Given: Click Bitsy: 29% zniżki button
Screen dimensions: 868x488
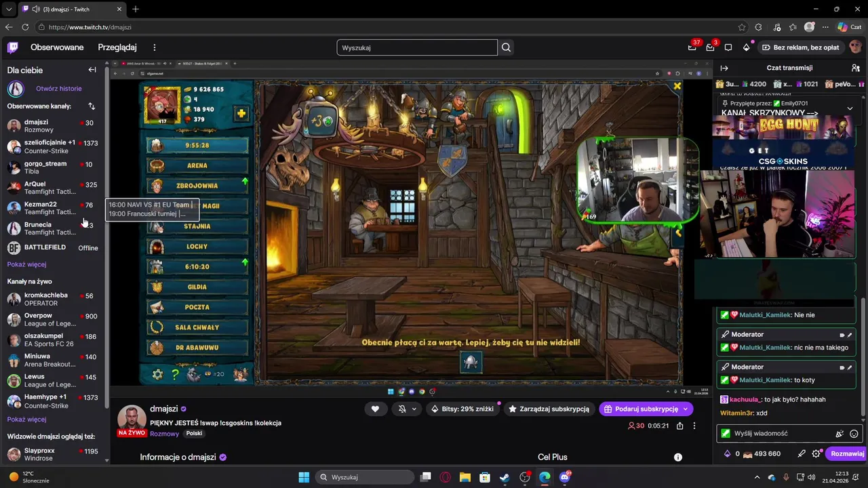Looking at the screenshot, I should pyautogui.click(x=462, y=409).
